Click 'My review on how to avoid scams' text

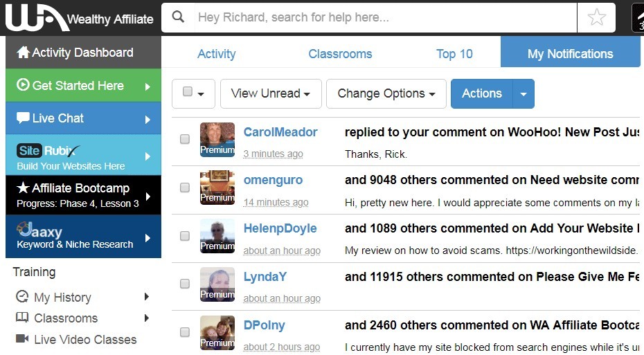point(492,251)
